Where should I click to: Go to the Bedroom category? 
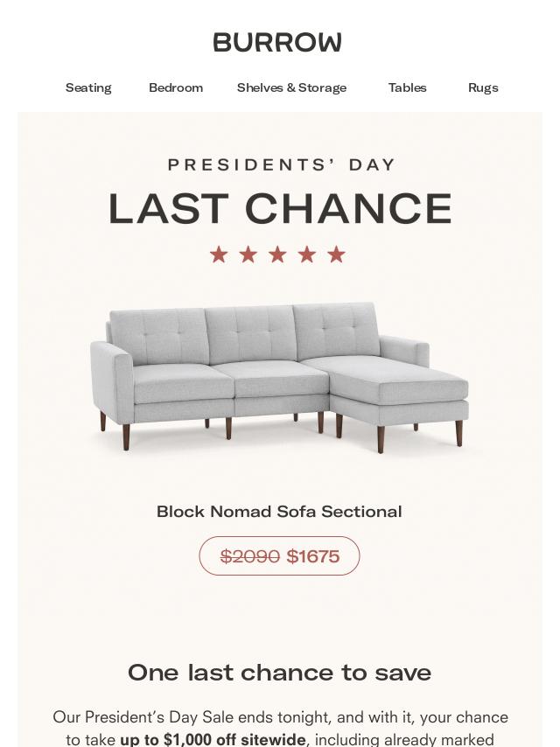[176, 87]
